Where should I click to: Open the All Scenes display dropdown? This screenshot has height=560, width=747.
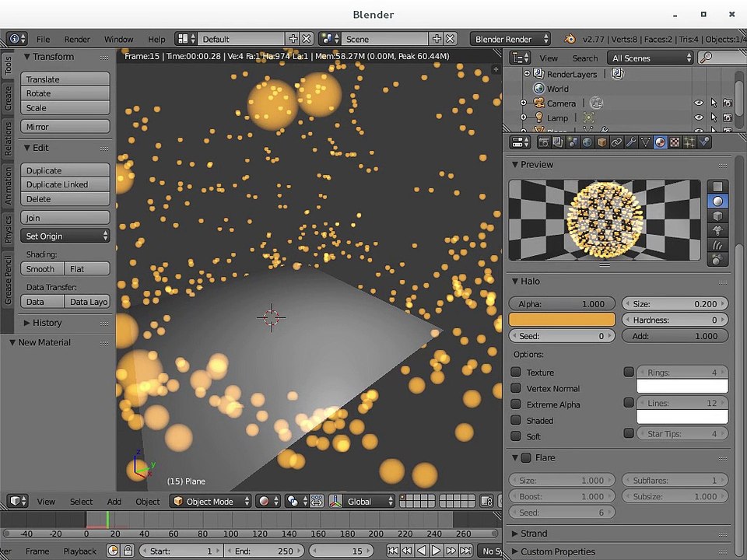650,58
